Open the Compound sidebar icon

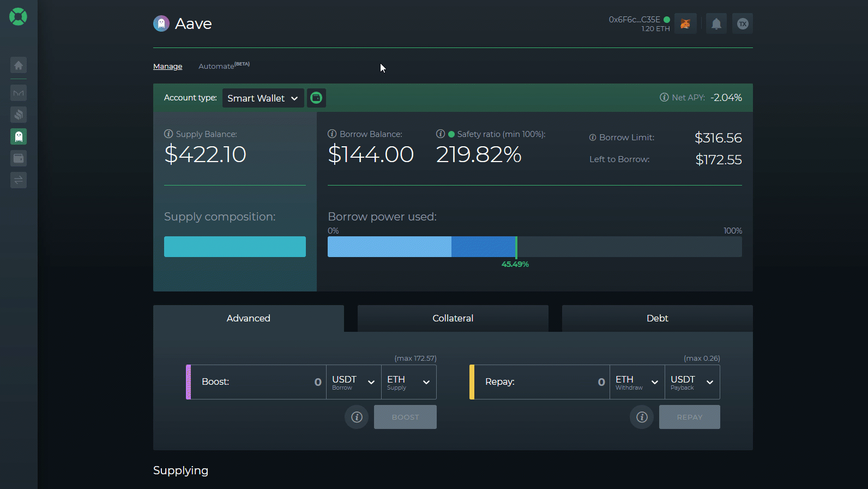pos(19,115)
